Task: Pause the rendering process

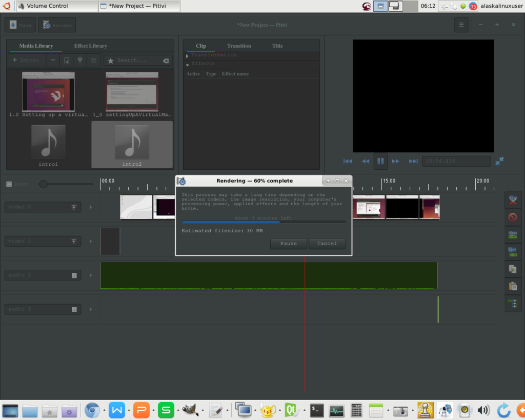Action: pyautogui.click(x=288, y=244)
